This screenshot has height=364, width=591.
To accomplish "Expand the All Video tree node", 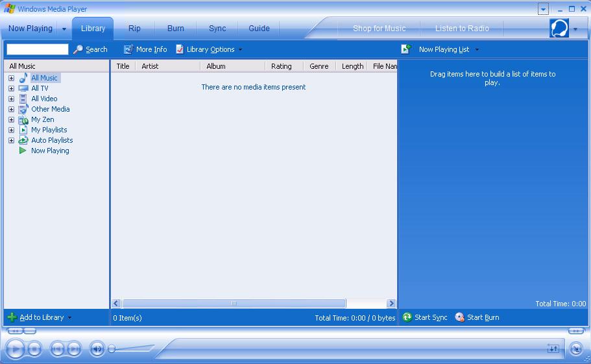I will [11, 99].
